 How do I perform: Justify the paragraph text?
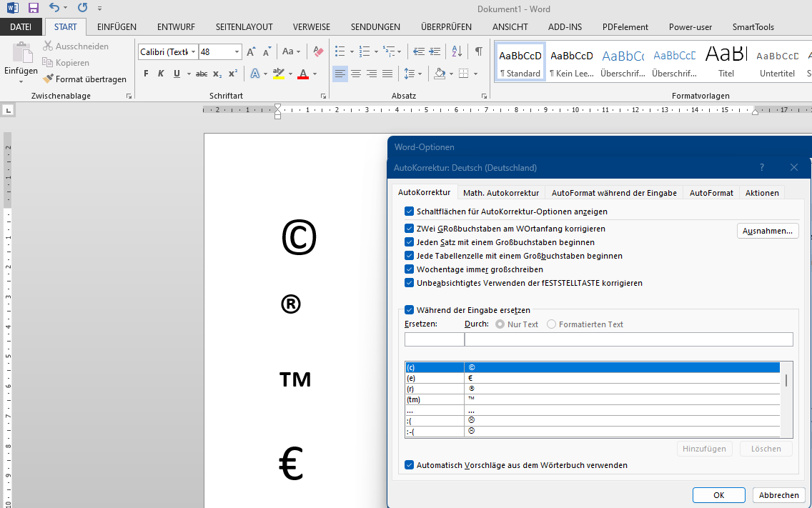pyautogui.click(x=387, y=74)
